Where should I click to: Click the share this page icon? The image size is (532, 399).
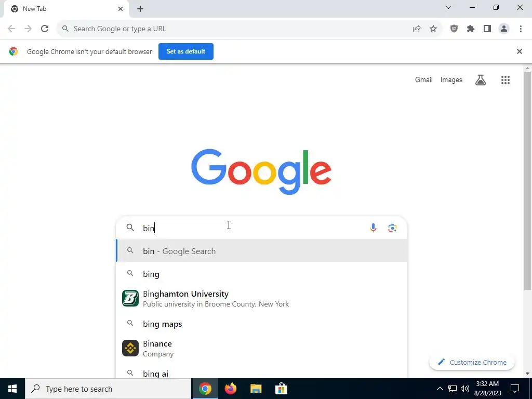pos(417,29)
